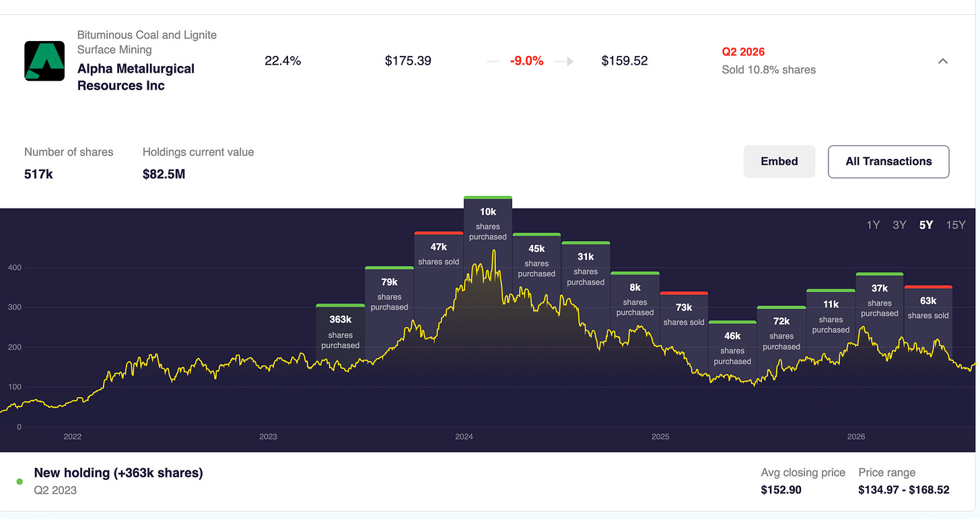Select the 72k shares purchased marker
This screenshot has width=980, height=519.
(781, 333)
